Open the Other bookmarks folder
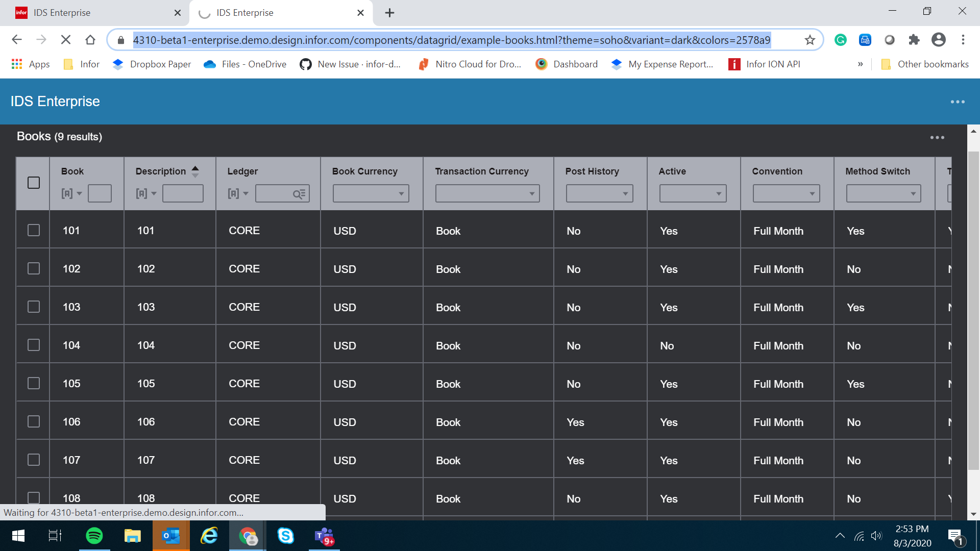The width and height of the screenshot is (980, 551). (925, 64)
